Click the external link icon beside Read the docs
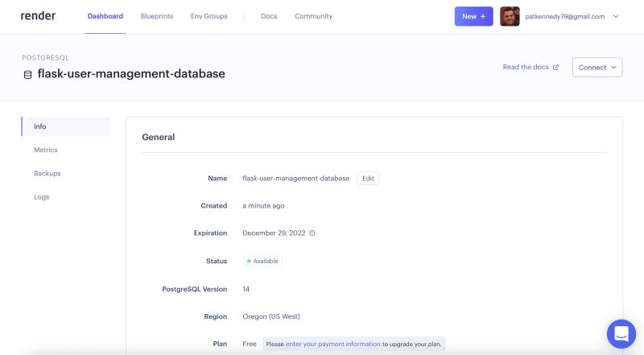The height and width of the screenshot is (355, 644). (555, 68)
